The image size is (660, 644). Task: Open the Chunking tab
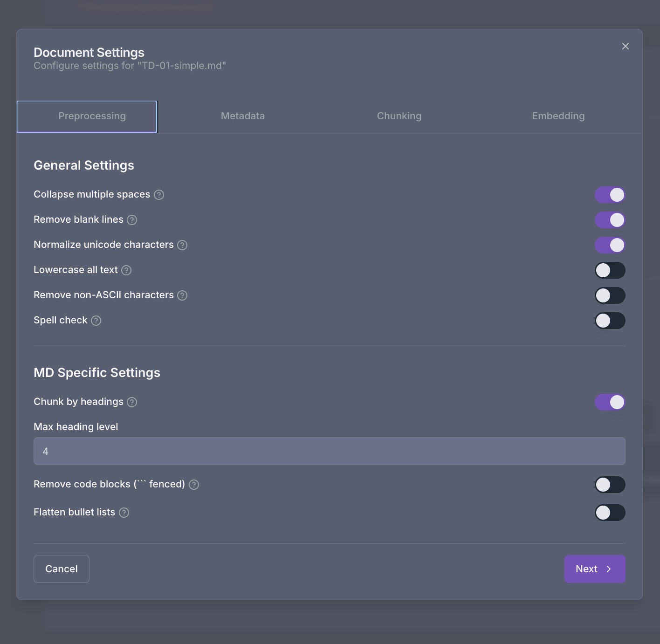click(x=399, y=116)
